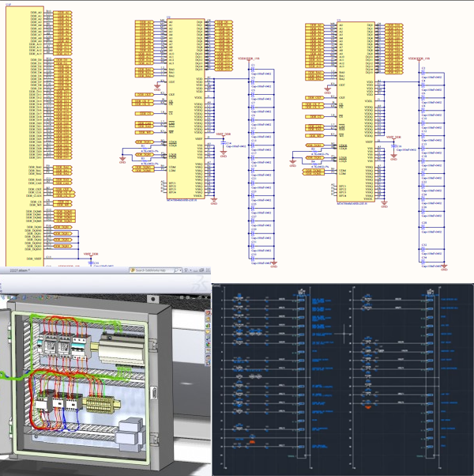Select the beige terminal block on lower DIN rail
The image size is (474, 476).
click(x=102, y=405)
